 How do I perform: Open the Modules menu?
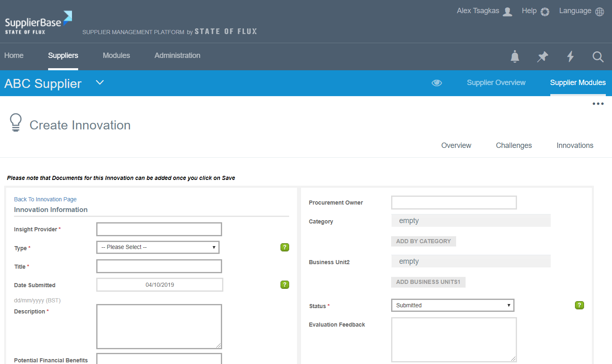click(116, 55)
